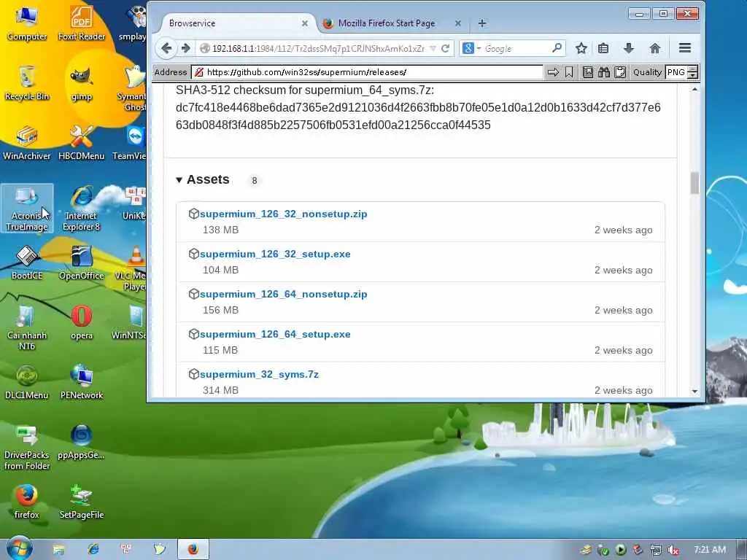Viewport: 747px width, 560px height.
Task: Switch to Mozilla Firefox Start Page tab
Action: [391, 23]
